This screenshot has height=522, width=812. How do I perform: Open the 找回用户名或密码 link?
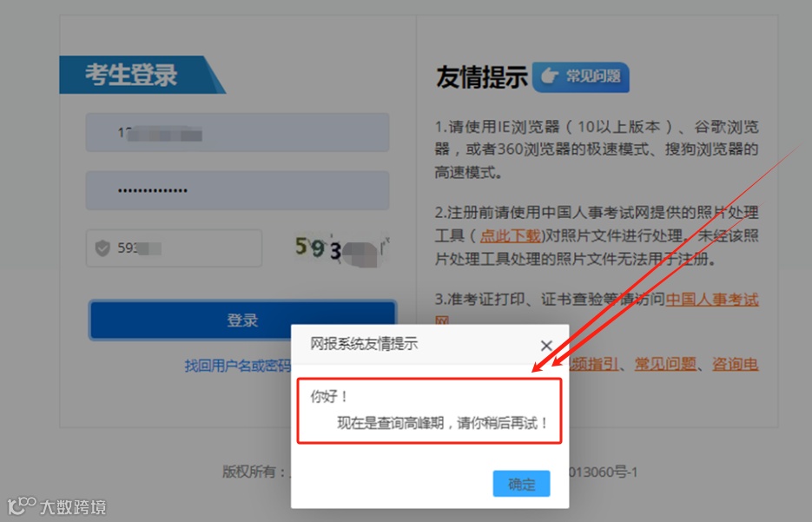(238, 366)
